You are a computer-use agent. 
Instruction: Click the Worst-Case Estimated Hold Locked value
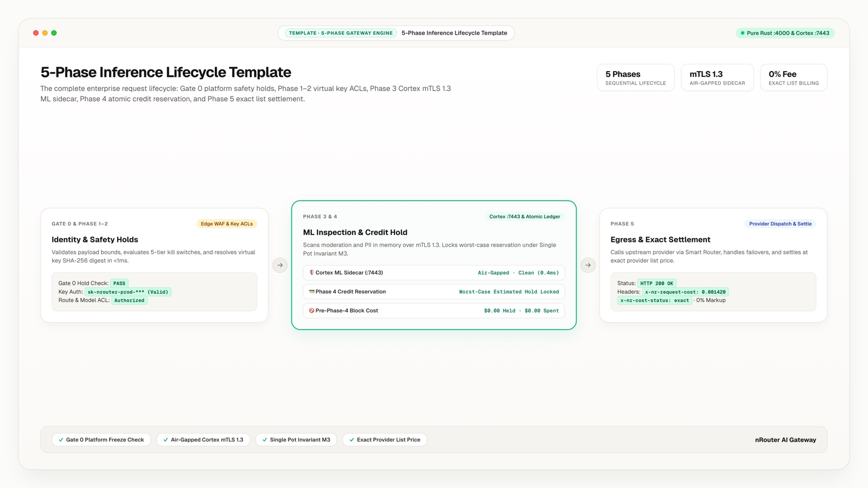pyautogui.click(x=509, y=292)
